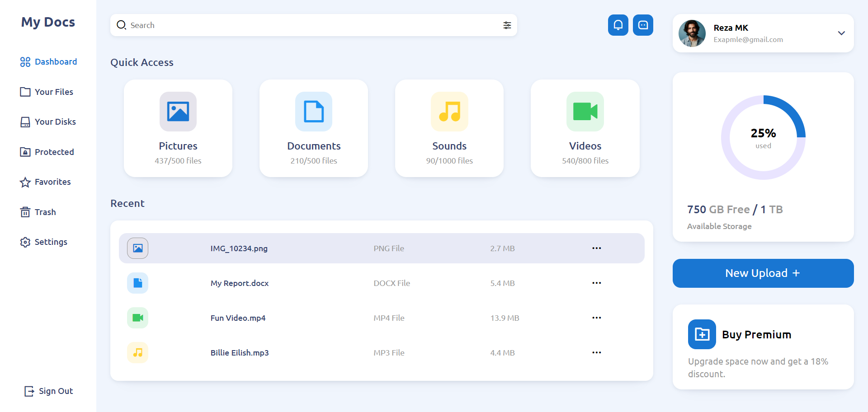Click Sign Out
Viewport: 868px width, 412px height.
point(48,391)
